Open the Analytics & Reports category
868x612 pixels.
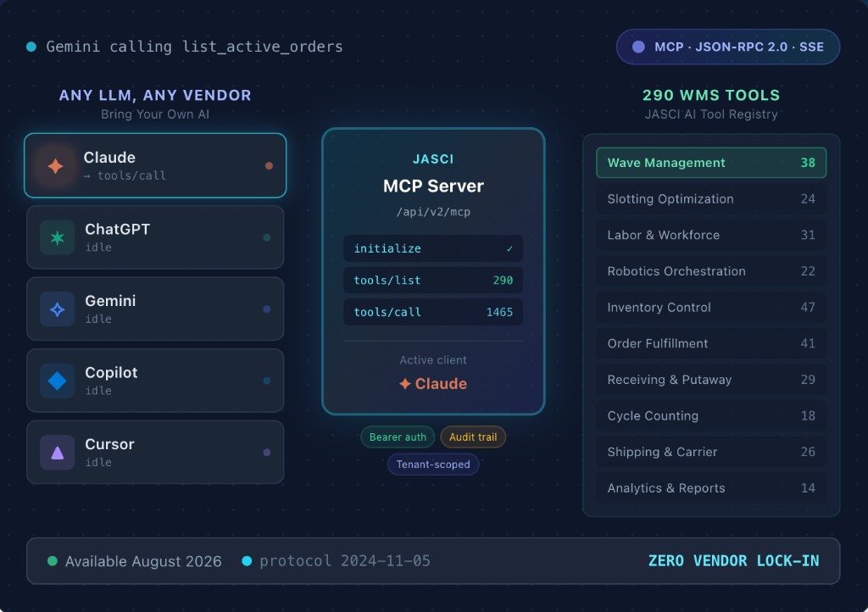[x=711, y=488]
